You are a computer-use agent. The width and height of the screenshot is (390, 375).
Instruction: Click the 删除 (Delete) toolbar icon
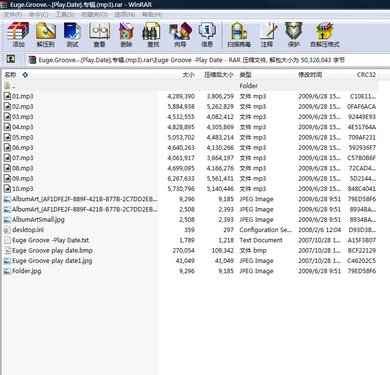126,34
